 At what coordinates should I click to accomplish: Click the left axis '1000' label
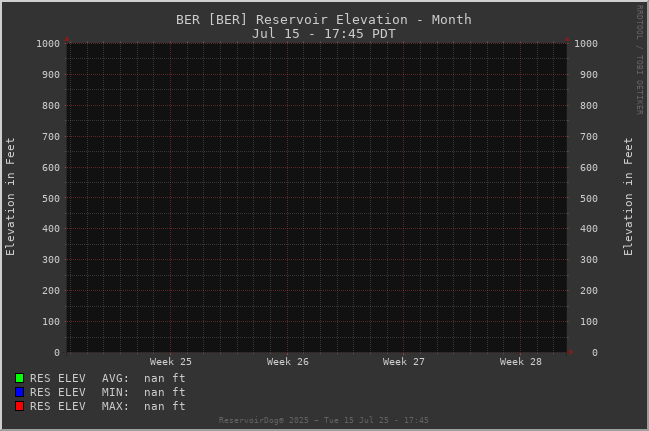[x=48, y=43]
